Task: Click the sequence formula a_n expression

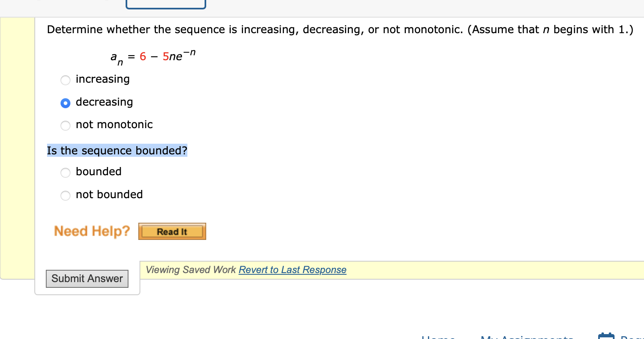Action: (153, 57)
